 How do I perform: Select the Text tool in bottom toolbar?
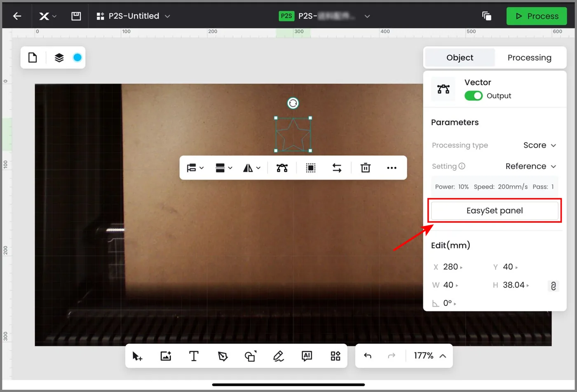(x=194, y=356)
